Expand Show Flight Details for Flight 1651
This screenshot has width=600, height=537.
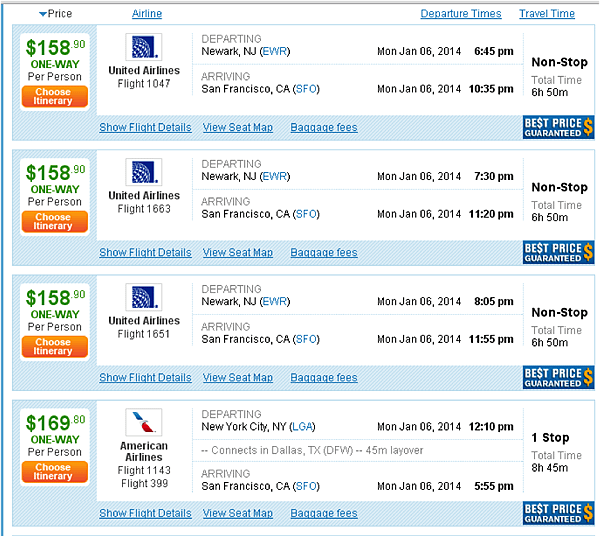pos(145,378)
